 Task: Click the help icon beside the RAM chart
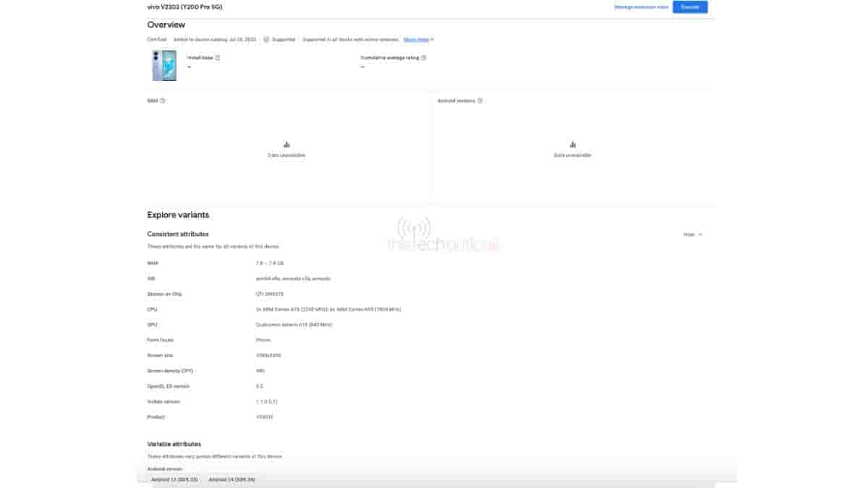click(163, 100)
